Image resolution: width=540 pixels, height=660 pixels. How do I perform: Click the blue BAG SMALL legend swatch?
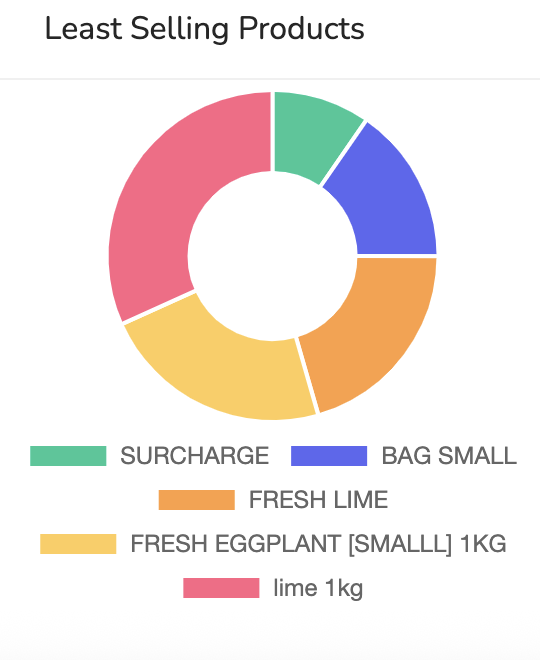[x=329, y=456]
